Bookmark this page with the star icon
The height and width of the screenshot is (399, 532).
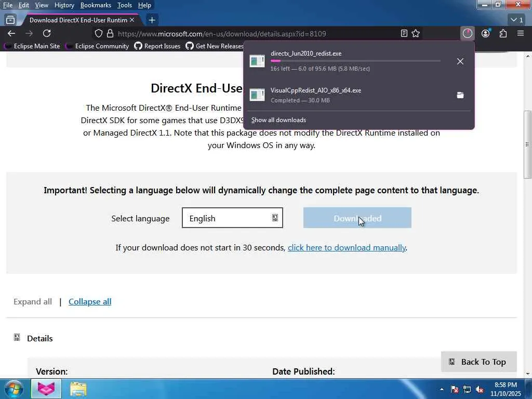click(416, 34)
